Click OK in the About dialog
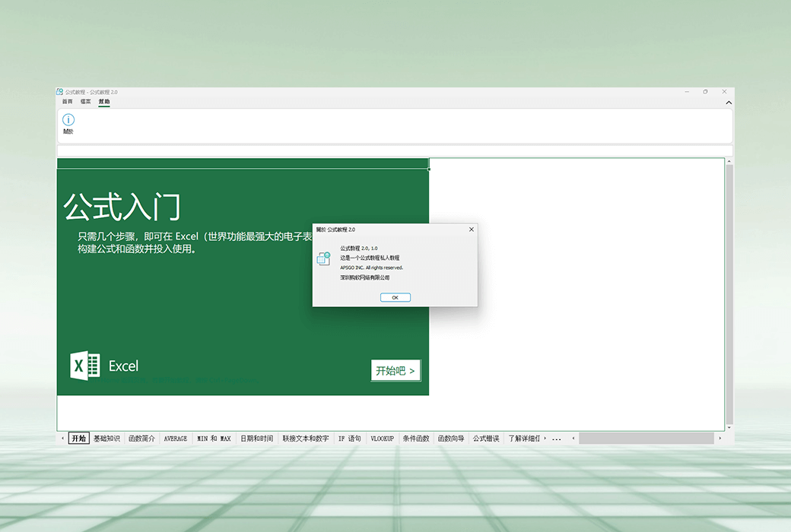This screenshot has height=532, width=791. tap(395, 297)
